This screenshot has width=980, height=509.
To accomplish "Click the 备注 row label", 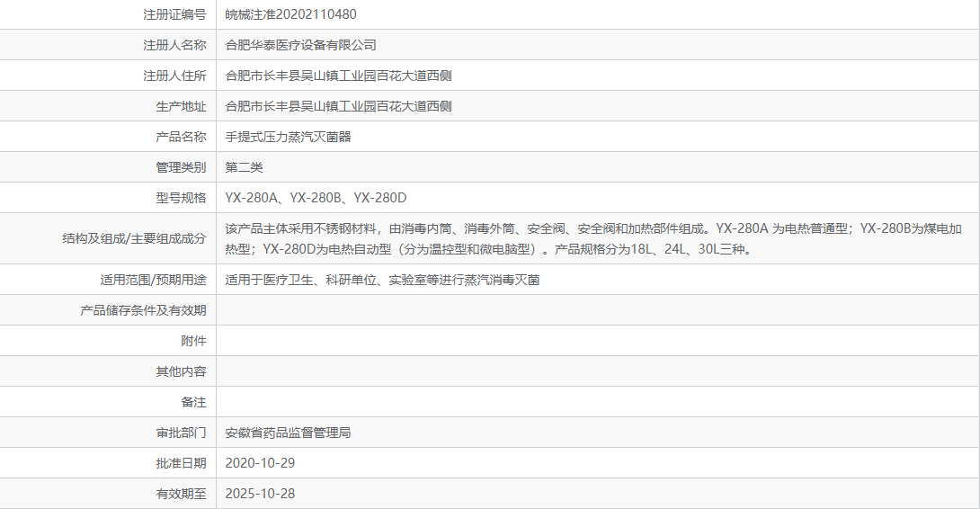I will click(193, 402).
